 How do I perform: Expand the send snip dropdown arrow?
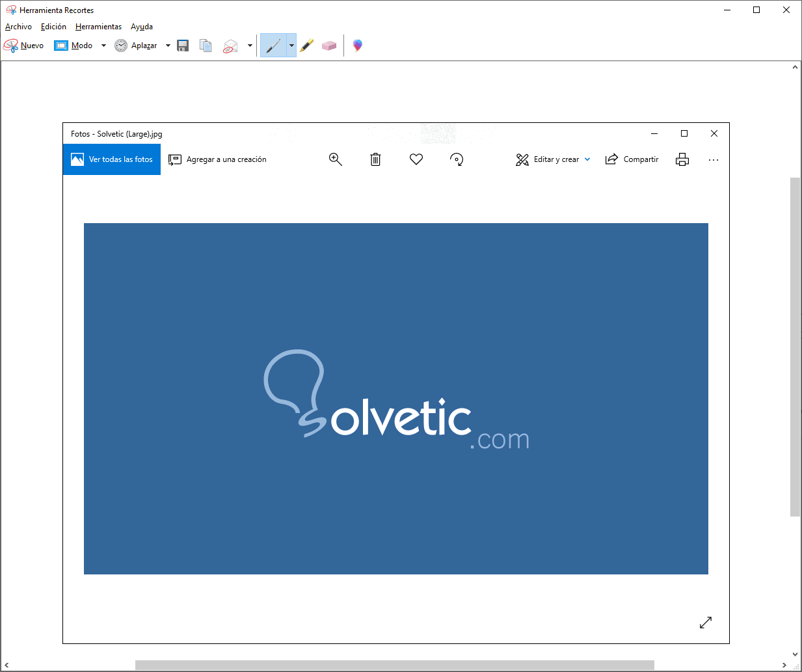250,46
